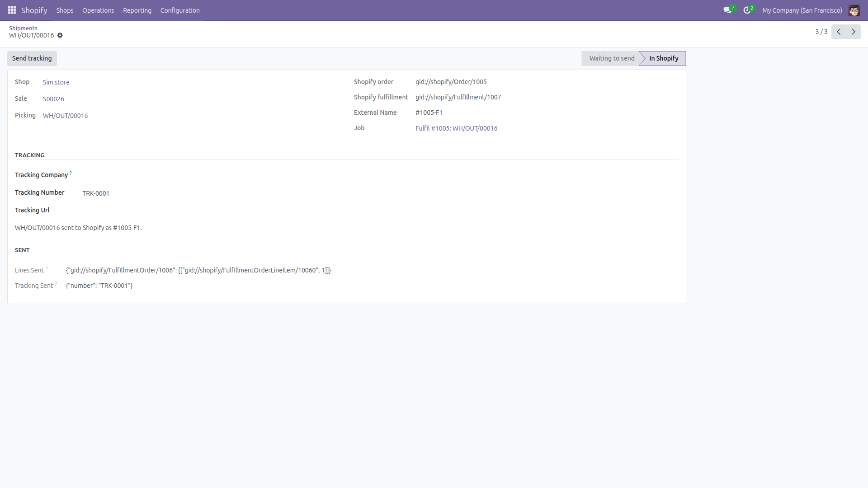Show the Lines Sent help tooltip
Image resolution: width=868 pixels, height=488 pixels.
pyautogui.click(x=47, y=268)
